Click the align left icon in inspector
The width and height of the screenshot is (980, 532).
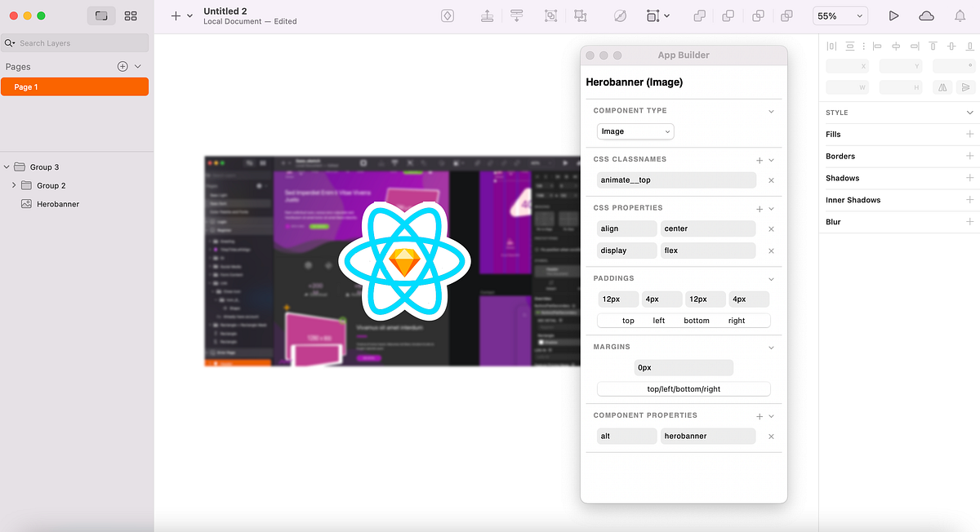877,47
